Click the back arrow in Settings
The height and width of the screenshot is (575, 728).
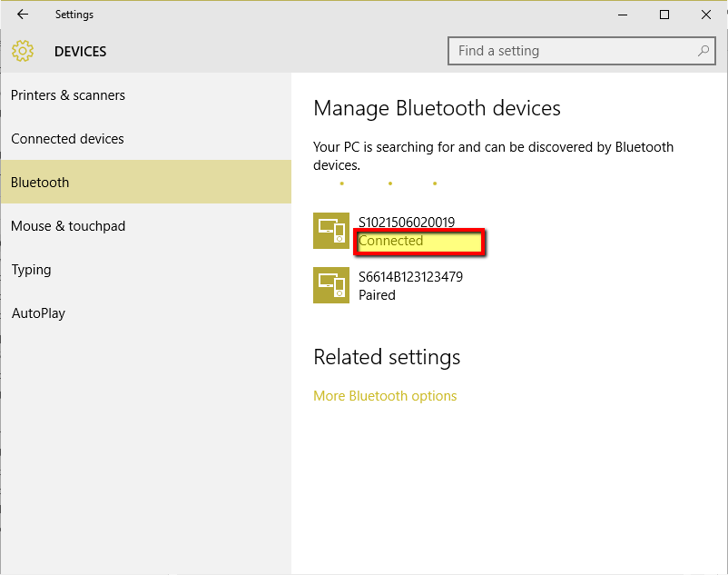coord(23,15)
